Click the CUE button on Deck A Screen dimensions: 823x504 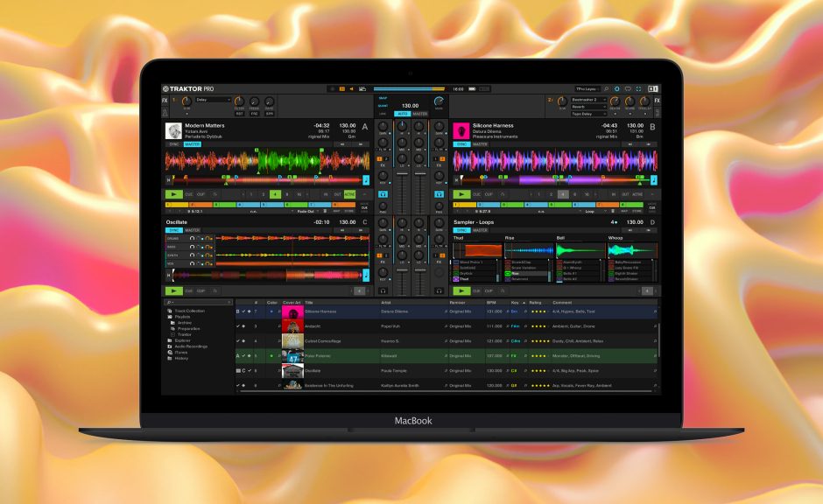(x=189, y=194)
